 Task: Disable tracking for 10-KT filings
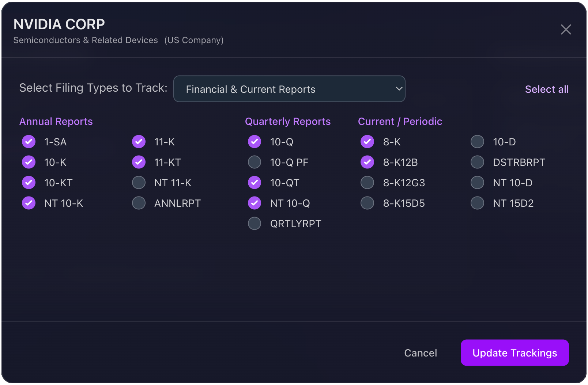29,183
